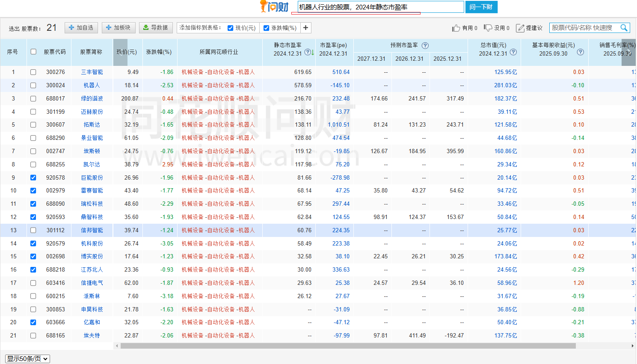Screen dimensions: 637x364
Task: Click the thumbs-up 有用 icon
Action: [456, 28]
